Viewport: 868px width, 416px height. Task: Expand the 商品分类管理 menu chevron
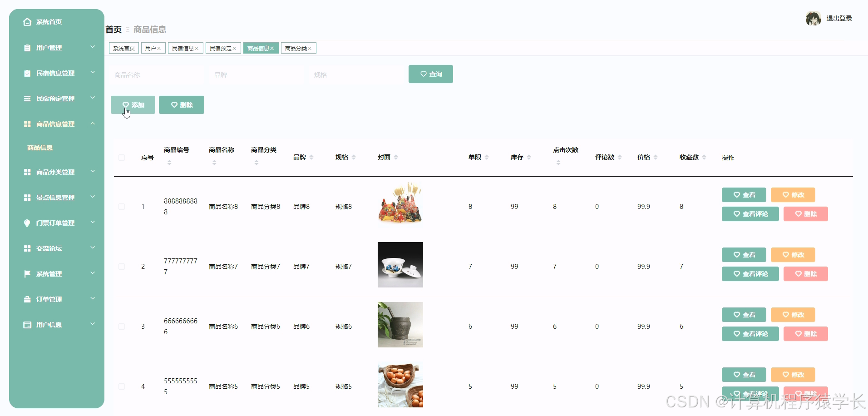tap(93, 171)
